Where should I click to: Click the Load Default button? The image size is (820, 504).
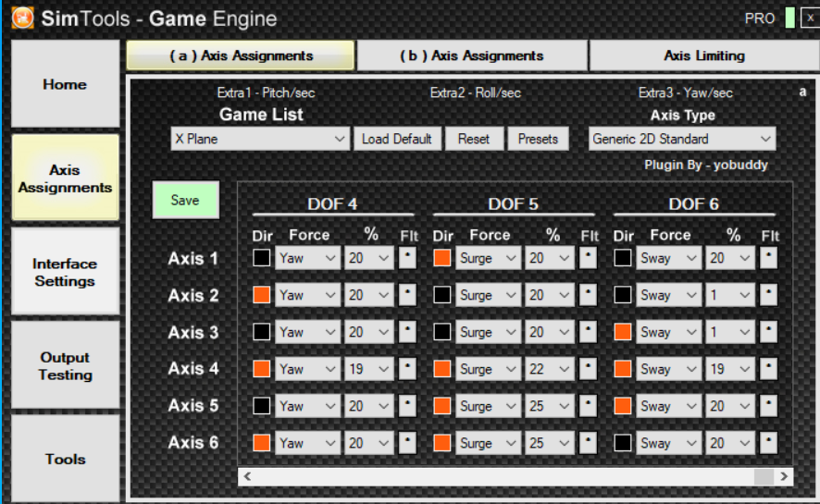click(397, 139)
